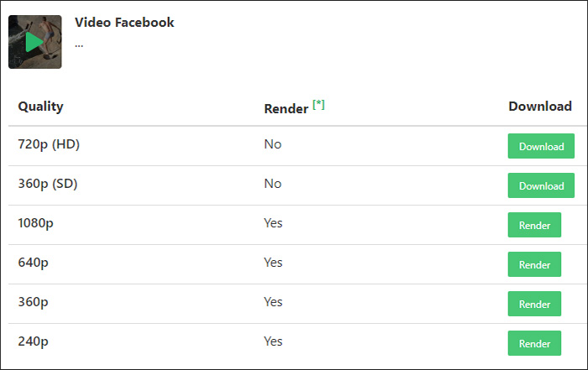Click the "No" render value for 720p (HD)
Image resolution: width=588 pixels, height=370 pixels.
pos(272,144)
